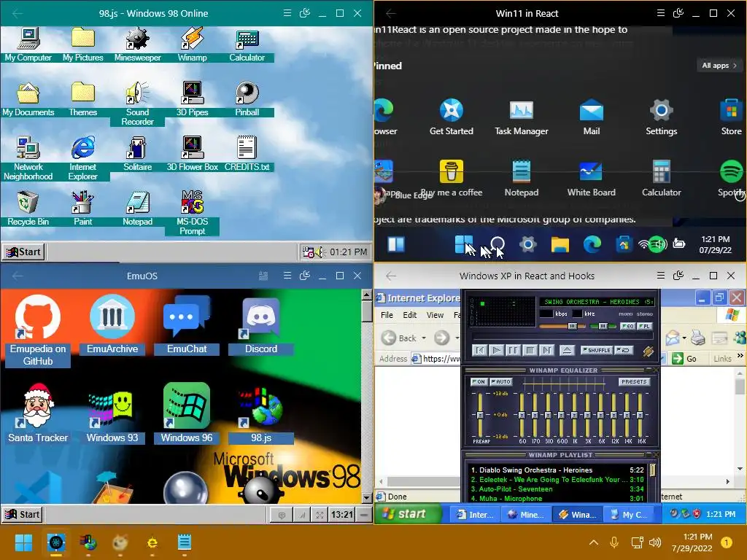Launch 3D Pipes screensaver icon
The width and height of the screenshot is (747, 560).
tap(192, 98)
